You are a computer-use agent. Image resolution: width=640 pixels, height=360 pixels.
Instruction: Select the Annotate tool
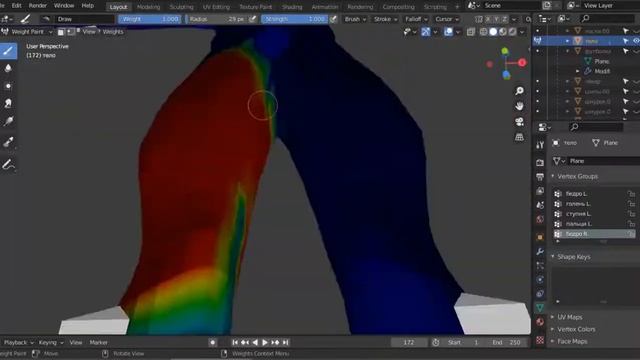click(8, 164)
